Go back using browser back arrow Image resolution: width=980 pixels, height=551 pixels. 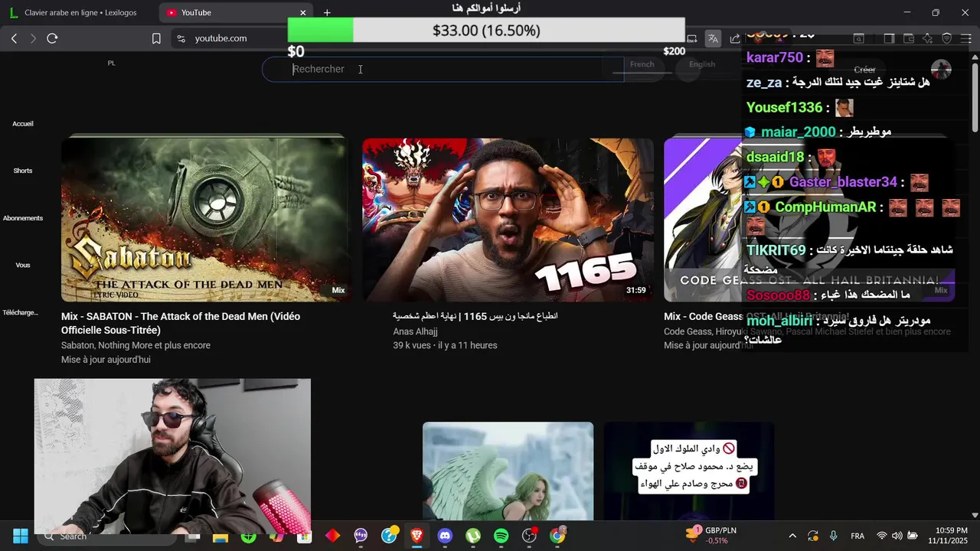pos(14,38)
